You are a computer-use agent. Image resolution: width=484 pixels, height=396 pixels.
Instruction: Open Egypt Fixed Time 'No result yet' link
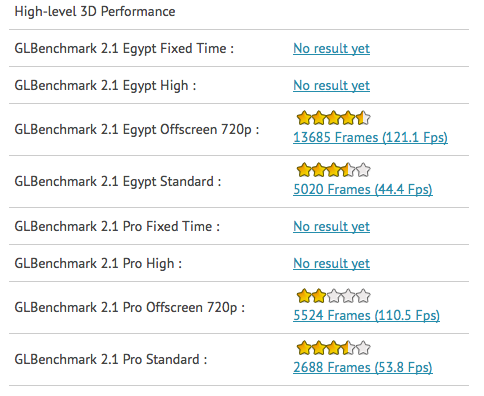(331, 49)
